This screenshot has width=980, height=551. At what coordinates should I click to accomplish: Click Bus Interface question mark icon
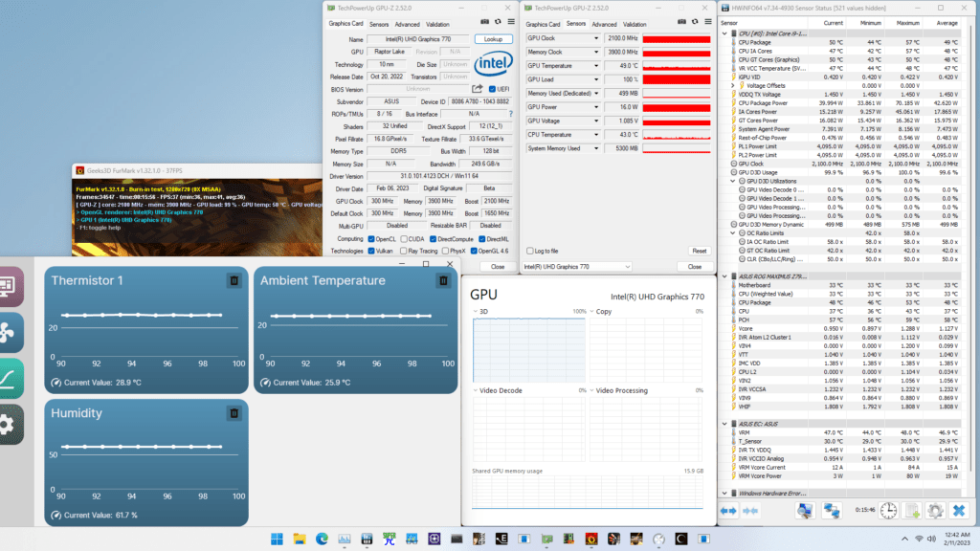(x=511, y=114)
